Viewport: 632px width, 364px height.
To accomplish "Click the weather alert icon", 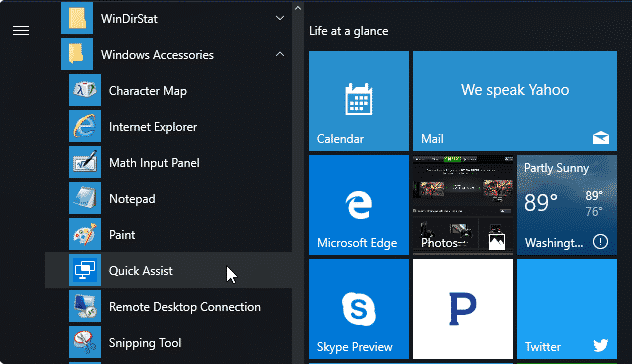I will tap(600, 242).
